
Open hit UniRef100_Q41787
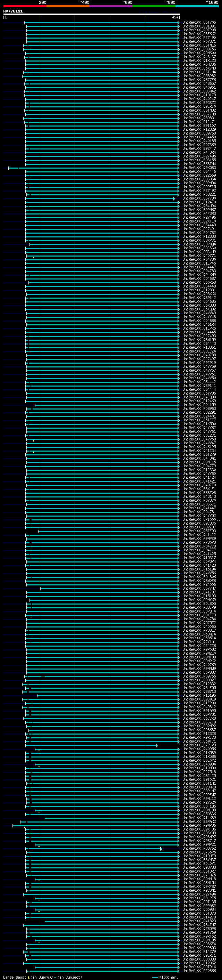click(x=199, y=592)
